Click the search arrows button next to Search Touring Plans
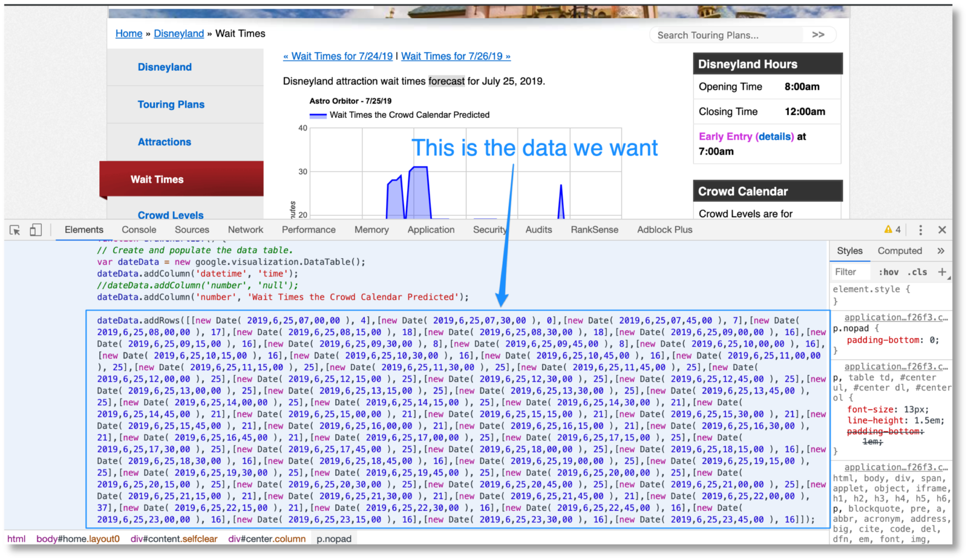The image size is (968, 560). coord(819,34)
